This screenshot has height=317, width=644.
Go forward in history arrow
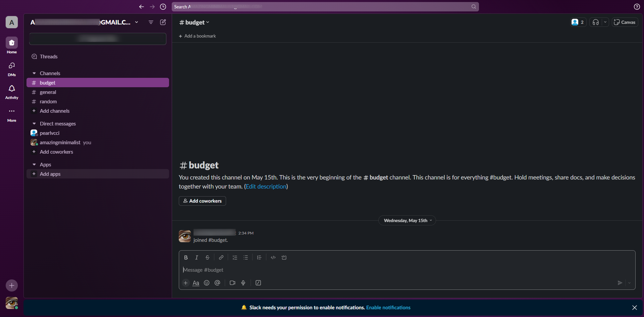coord(152,7)
